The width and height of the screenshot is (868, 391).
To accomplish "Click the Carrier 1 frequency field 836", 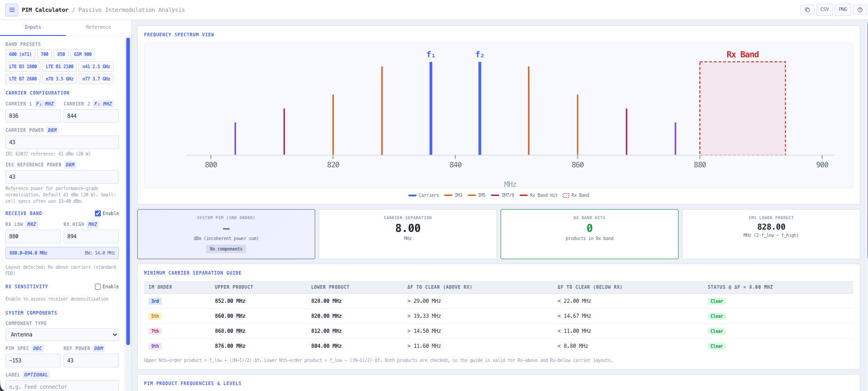I will click(33, 116).
